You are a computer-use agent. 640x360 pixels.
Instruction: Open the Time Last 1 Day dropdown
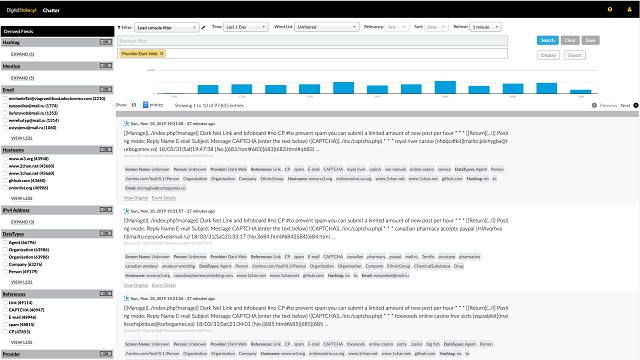pyautogui.click(x=246, y=27)
